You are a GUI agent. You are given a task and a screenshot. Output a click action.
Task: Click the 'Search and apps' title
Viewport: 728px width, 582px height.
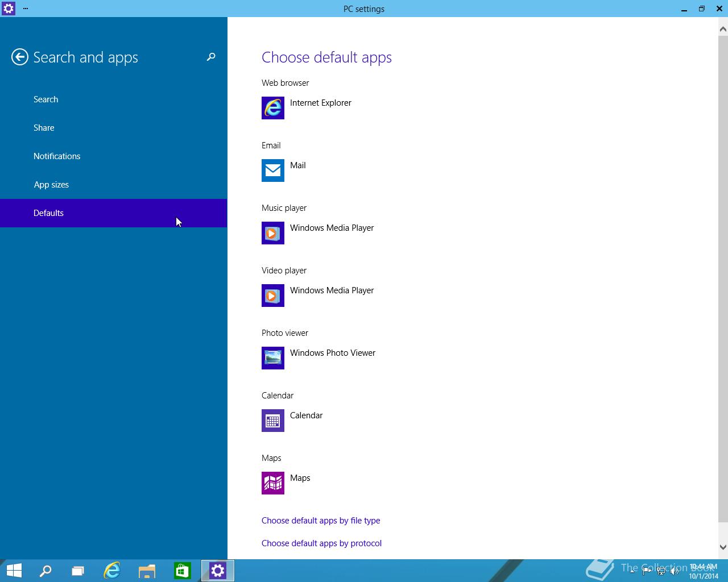86,57
